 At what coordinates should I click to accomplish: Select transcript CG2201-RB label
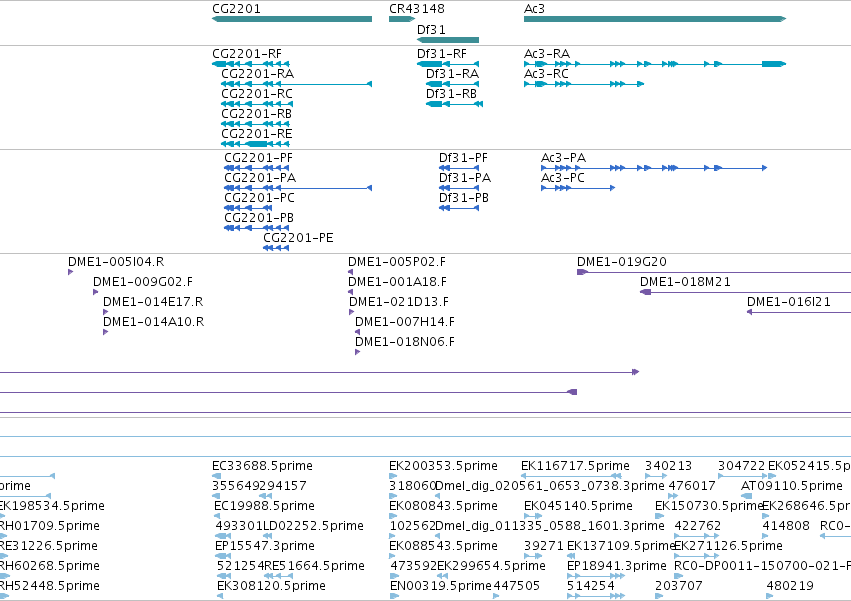coord(257,114)
